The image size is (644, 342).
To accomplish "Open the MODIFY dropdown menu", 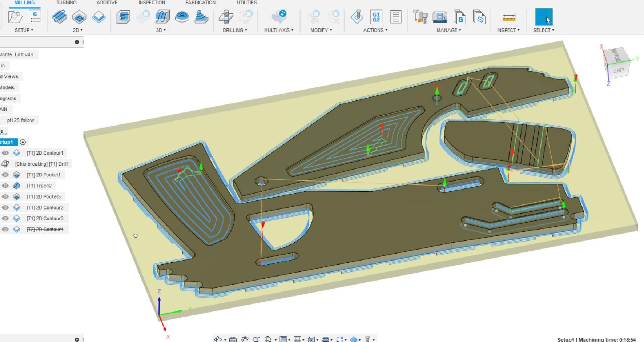I will pyautogui.click(x=321, y=30).
